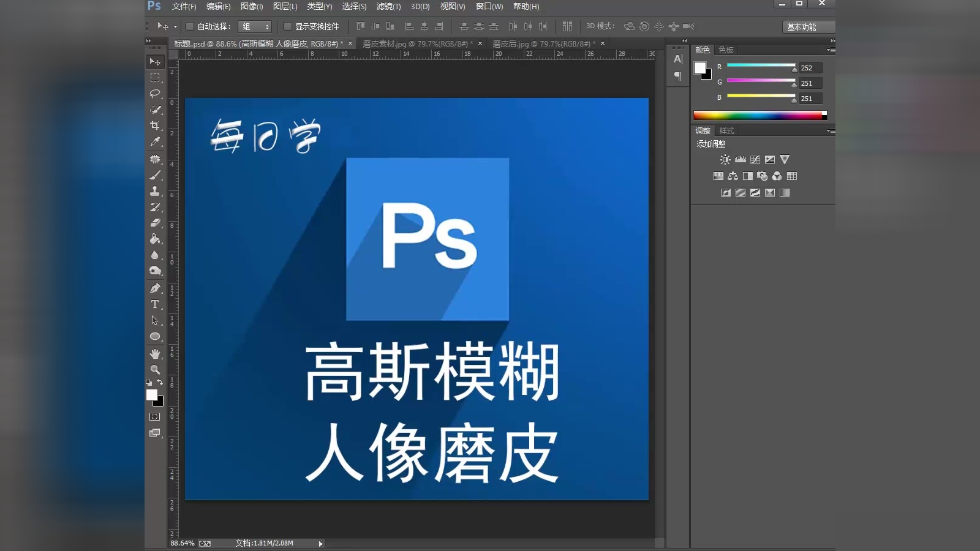Select the Ellipse shape tool

pos(155,336)
